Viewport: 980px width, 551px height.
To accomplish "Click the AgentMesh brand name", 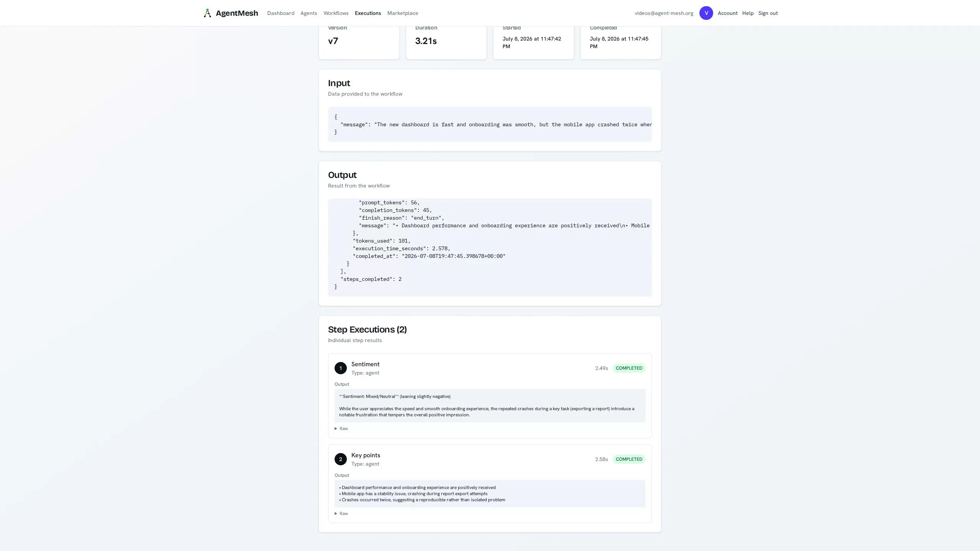I will (237, 13).
